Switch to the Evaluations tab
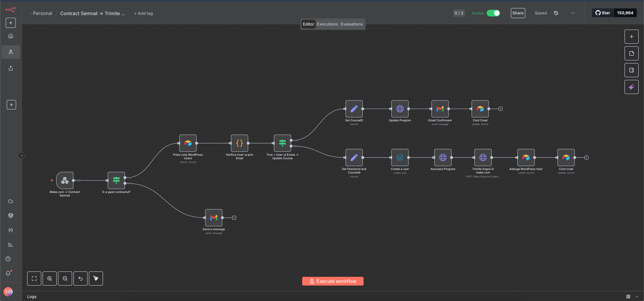This screenshot has height=301, width=644. tap(352, 24)
